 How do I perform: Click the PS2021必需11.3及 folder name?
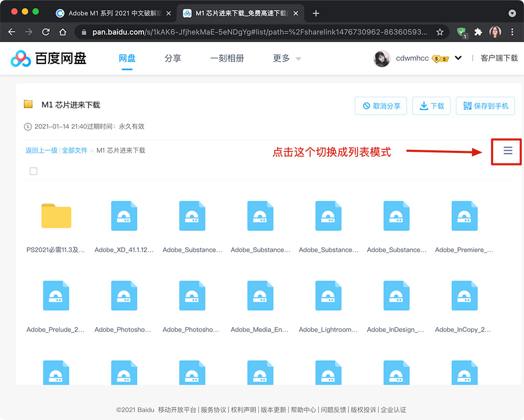56,250
